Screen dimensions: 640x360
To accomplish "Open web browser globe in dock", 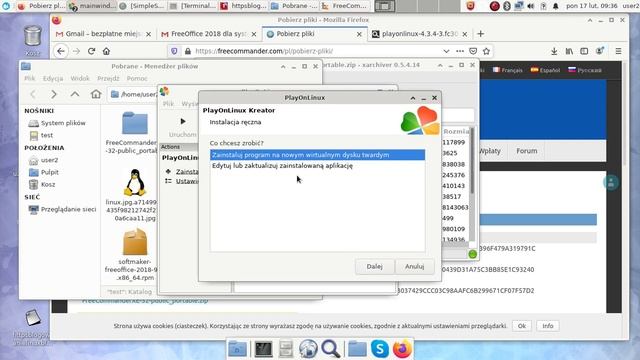I will 308,349.
